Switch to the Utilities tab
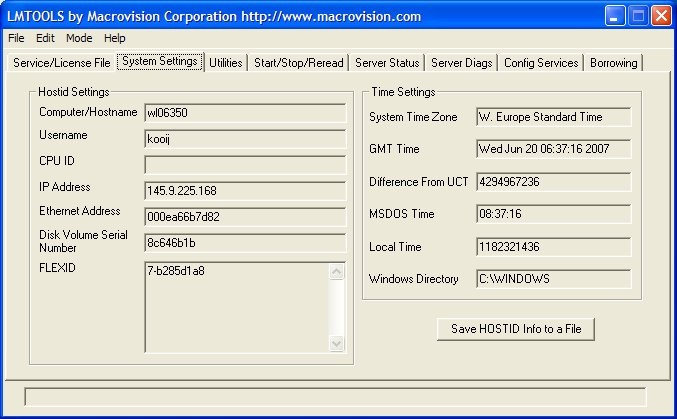 225,63
